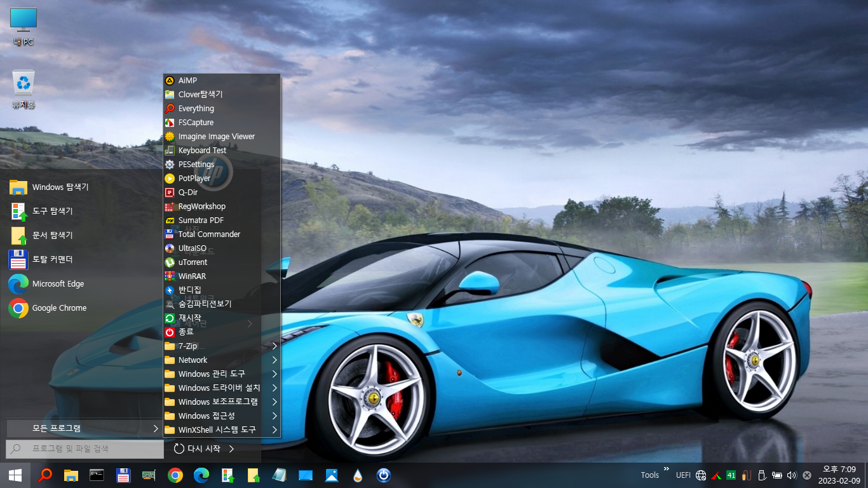This screenshot has width=868, height=488.
Task: Select 휴지통 recycle bin icon
Action: click(24, 90)
